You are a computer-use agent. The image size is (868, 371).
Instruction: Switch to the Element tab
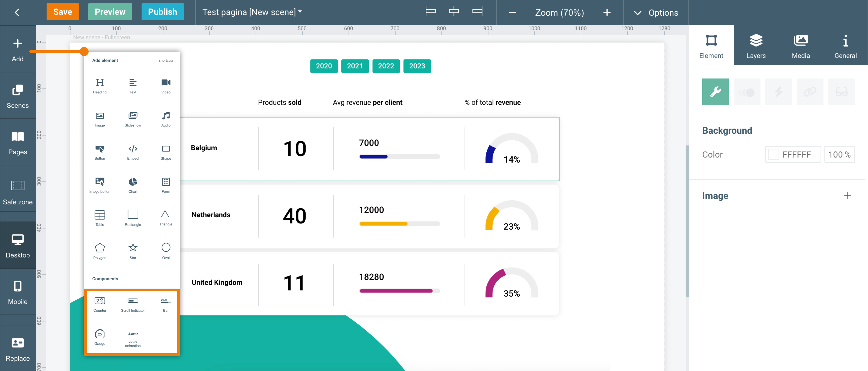tap(711, 45)
